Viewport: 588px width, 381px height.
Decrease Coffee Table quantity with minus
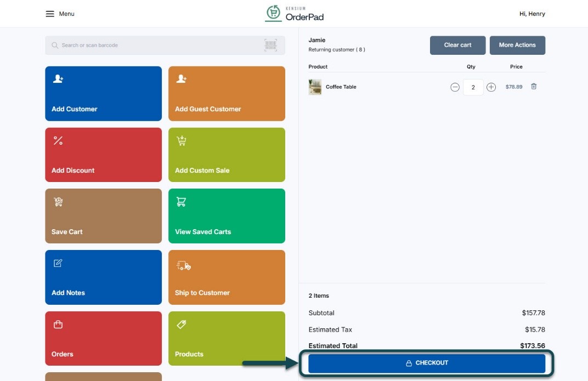tap(455, 87)
